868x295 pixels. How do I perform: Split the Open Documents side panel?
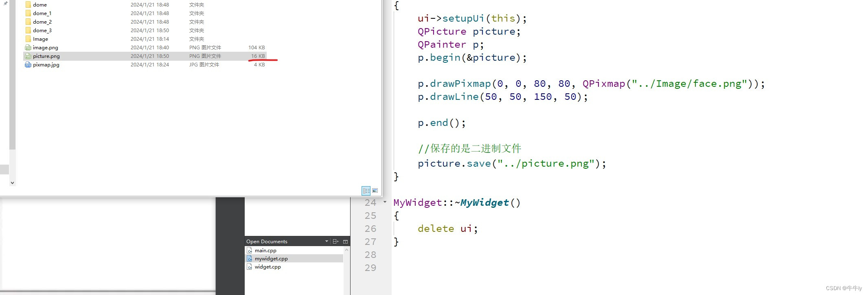coord(335,242)
